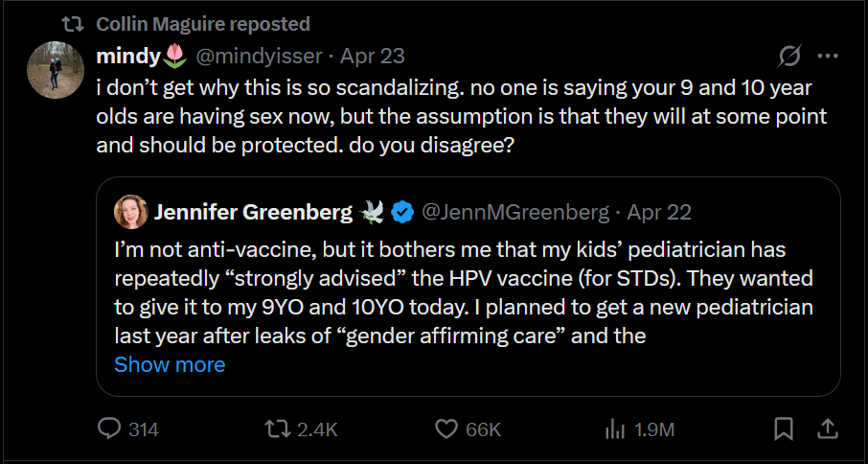The image size is (868, 464).
Task: Toggle repost using the 2.4K arrows icon
Action: (278, 429)
